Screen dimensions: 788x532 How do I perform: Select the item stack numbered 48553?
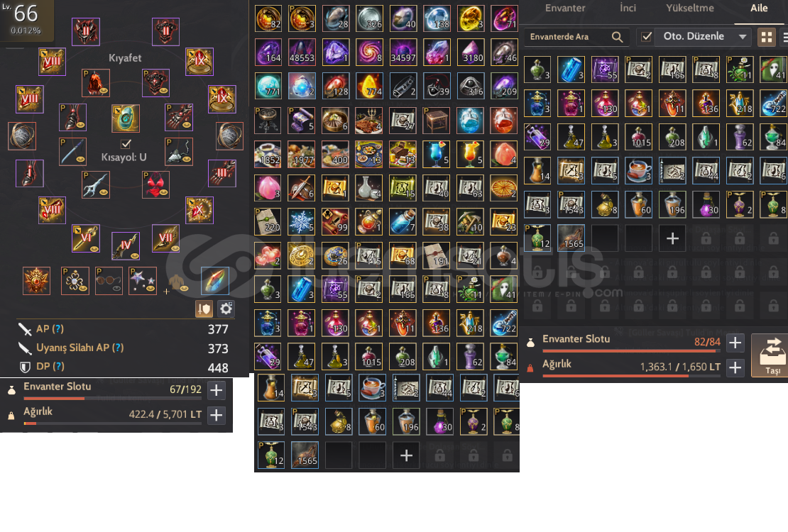(x=302, y=52)
